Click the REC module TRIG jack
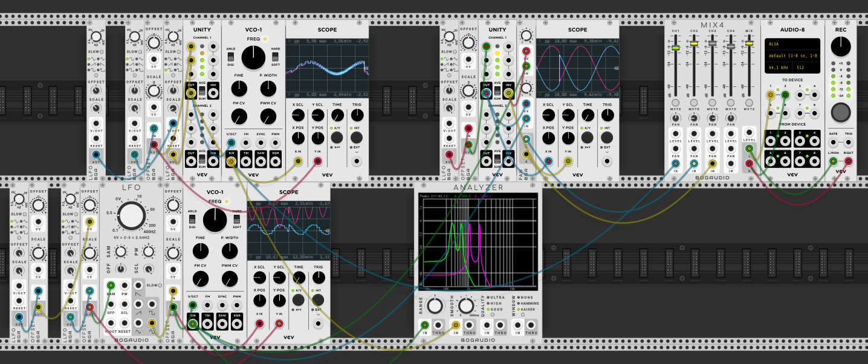The width and height of the screenshot is (868, 364). coord(848,142)
